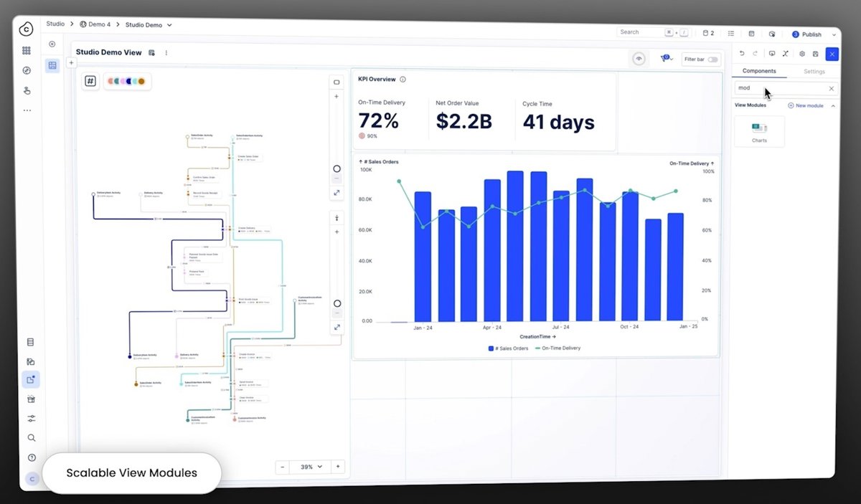Open the dropdown arrow next to Publish

(x=833, y=34)
